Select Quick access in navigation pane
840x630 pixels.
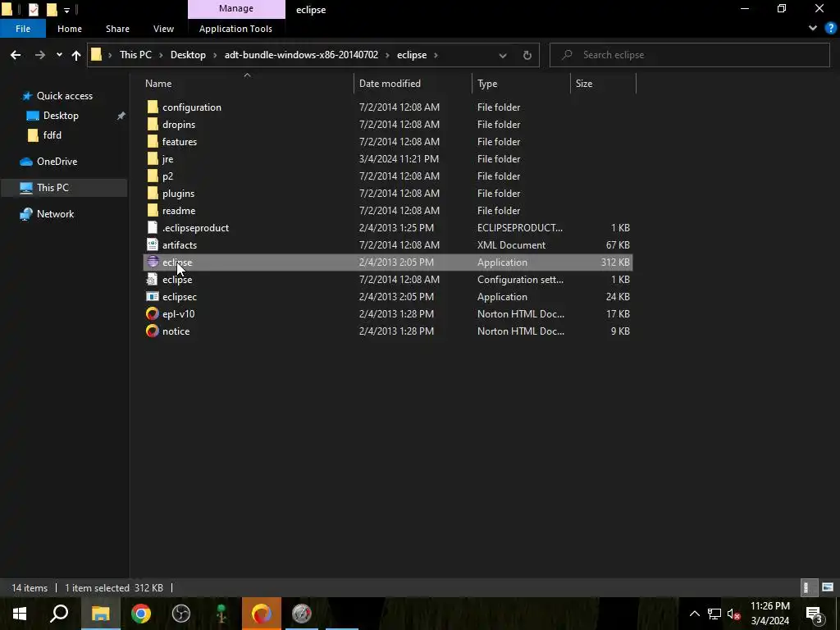[64, 96]
